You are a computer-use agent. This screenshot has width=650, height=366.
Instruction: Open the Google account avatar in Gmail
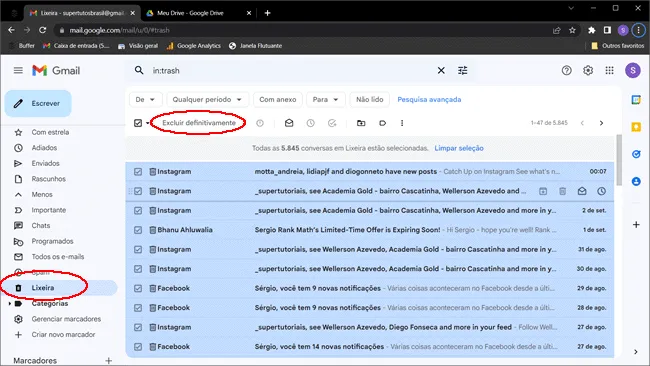coord(633,70)
